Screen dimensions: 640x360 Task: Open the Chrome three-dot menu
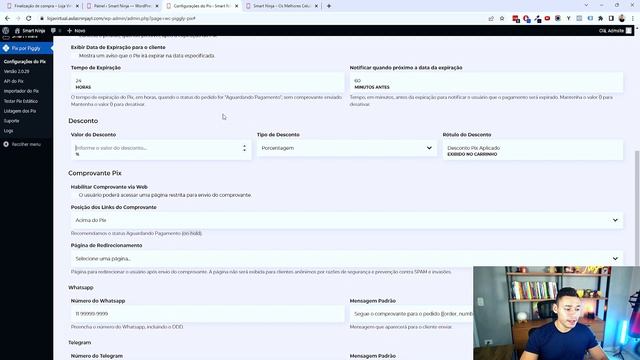633,18
